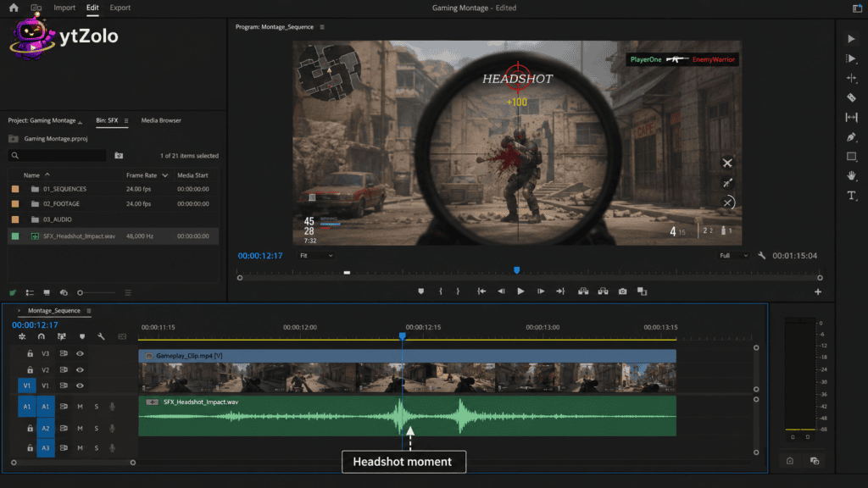Export a frame with the camera icon
Image resolution: width=868 pixels, height=488 pixels.
[x=623, y=291]
